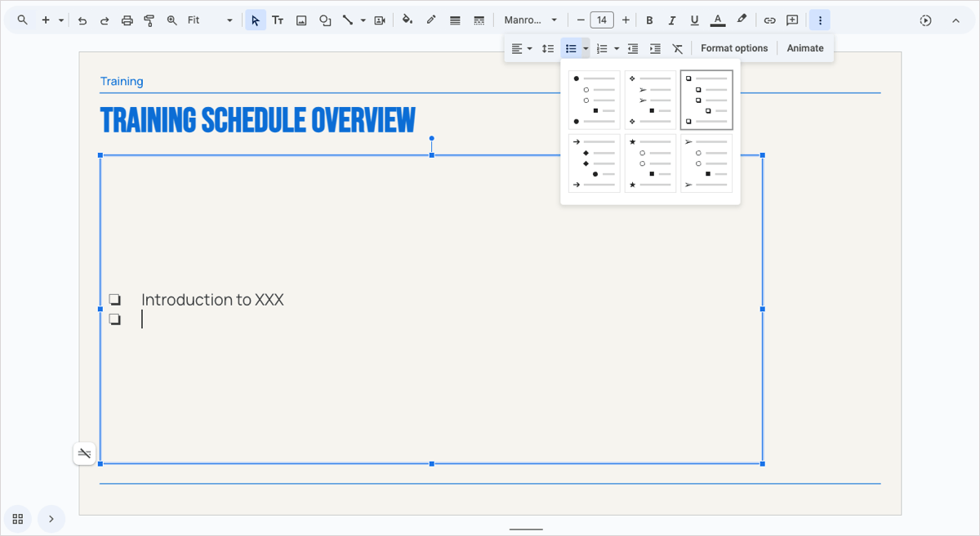
Task: Activate the paint format tool
Action: click(x=149, y=20)
